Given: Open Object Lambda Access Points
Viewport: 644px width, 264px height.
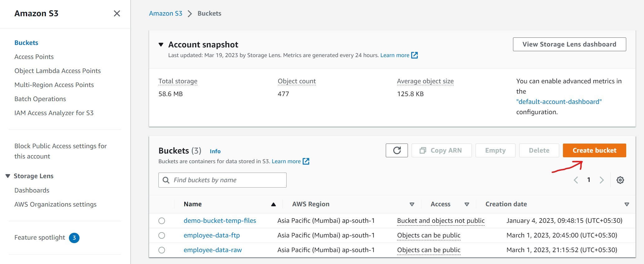Looking at the screenshot, I should coord(57,71).
